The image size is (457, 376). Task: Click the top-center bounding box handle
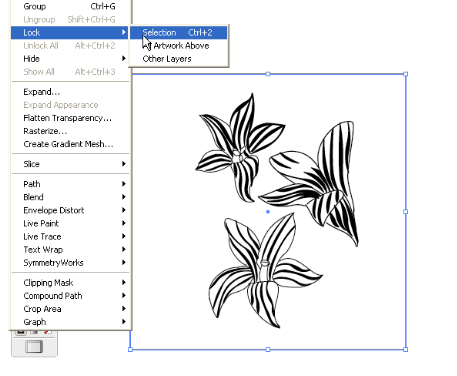point(268,74)
